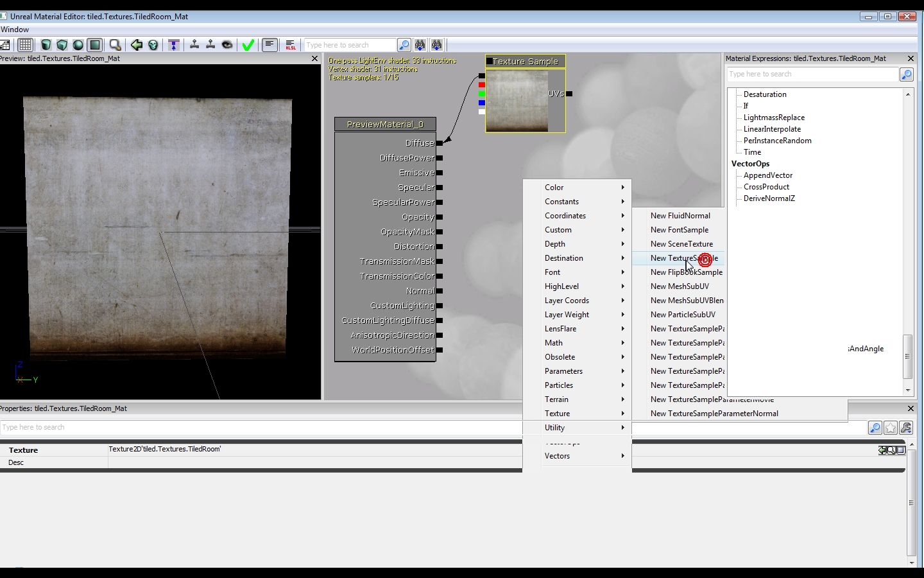Click the toolbar search magnifier button
Viewport: 924px width, 578px height.
tap(404, 45)
